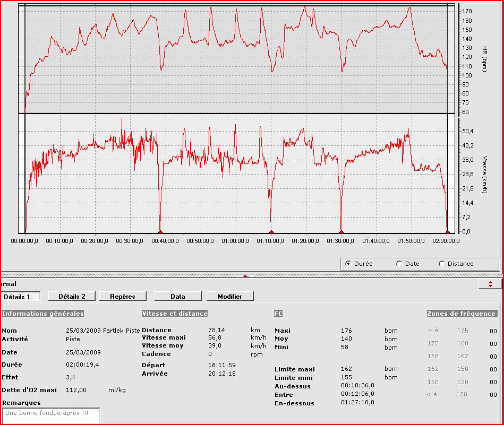Click the FC Mini value 58
504x425 pixels.
(x=344, y=347)
